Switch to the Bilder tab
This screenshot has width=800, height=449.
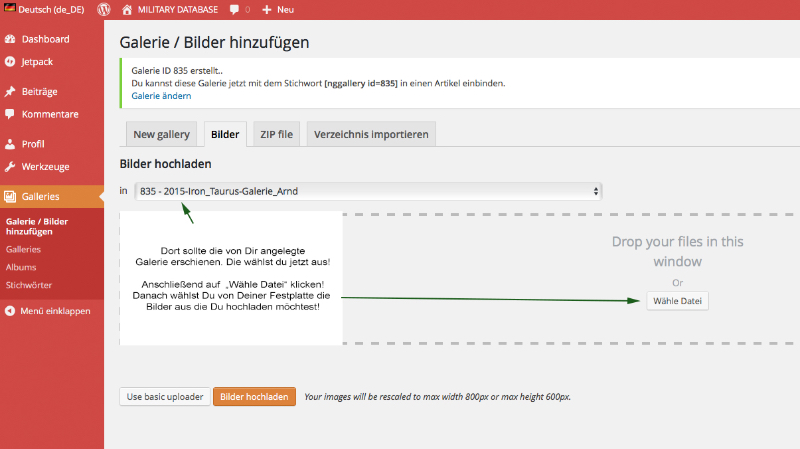(x=225, y=134)
